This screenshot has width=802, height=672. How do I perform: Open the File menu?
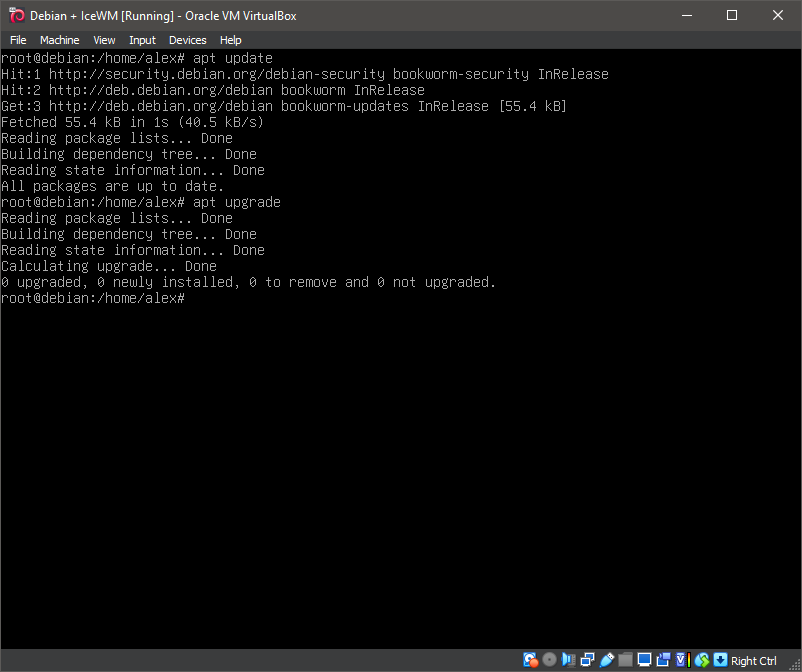pos(18,40)
